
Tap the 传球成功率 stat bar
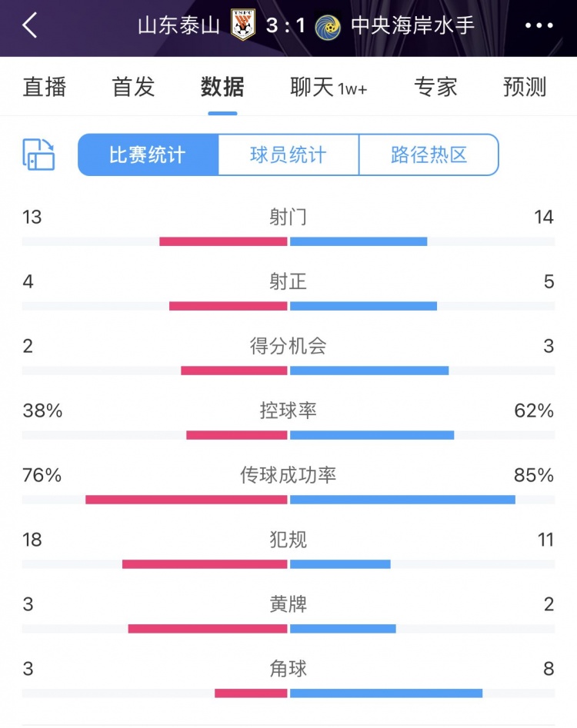pyautogui.click(x=288, y=499)
